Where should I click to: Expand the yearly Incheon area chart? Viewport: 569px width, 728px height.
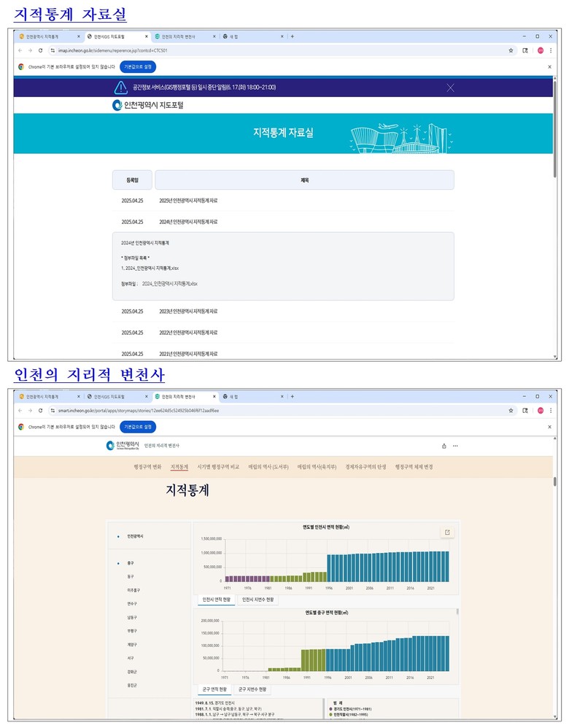446,533
